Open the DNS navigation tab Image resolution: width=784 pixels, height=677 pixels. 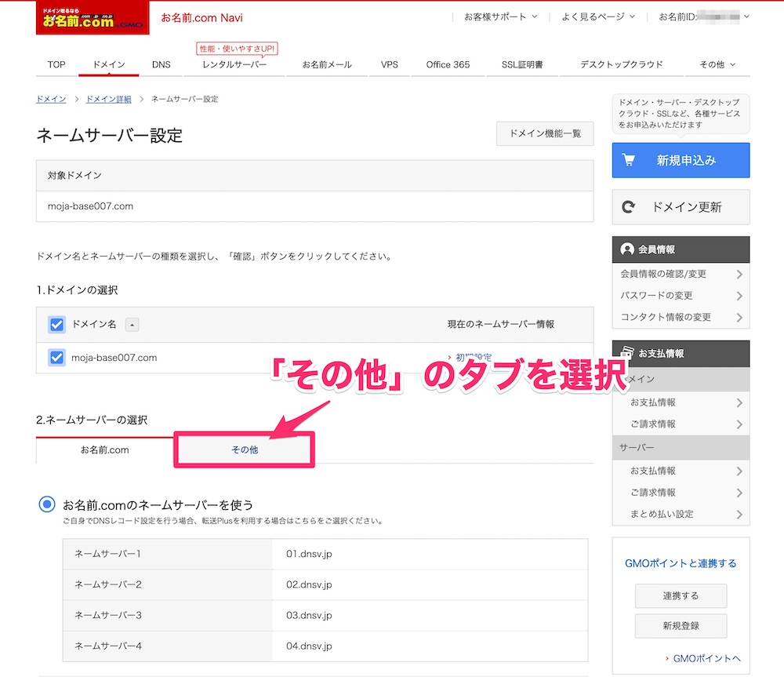click(x=161, y=64)
